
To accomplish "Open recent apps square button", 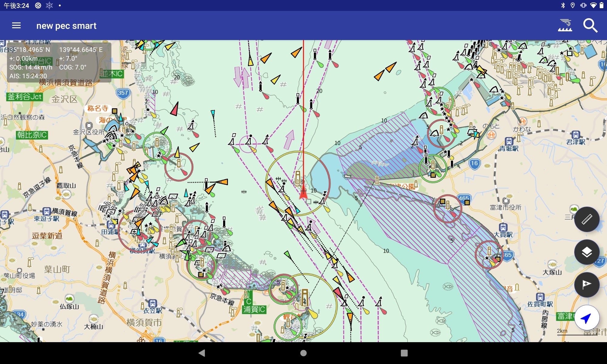I will pos(404,353).
